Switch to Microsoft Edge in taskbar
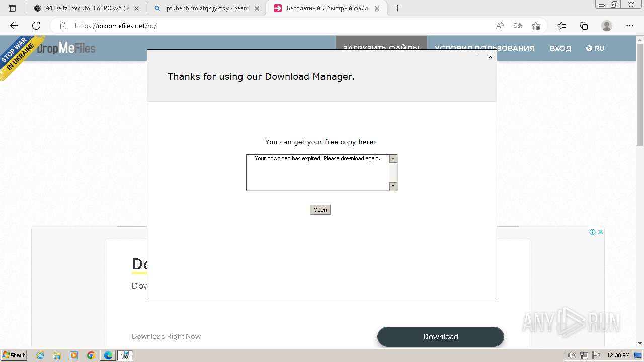Screen dimensions: 644x362 coord(108,355)
